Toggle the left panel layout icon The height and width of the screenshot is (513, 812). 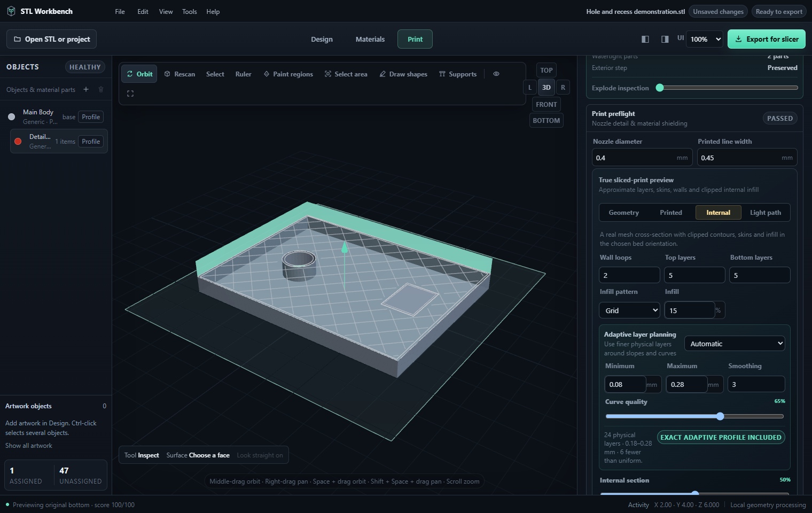[645, 39]
